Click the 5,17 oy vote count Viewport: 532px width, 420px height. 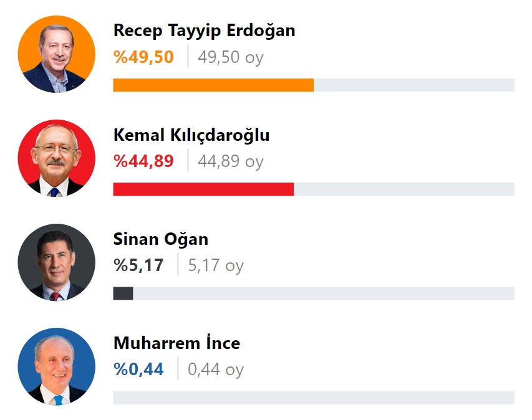(216, 265)
